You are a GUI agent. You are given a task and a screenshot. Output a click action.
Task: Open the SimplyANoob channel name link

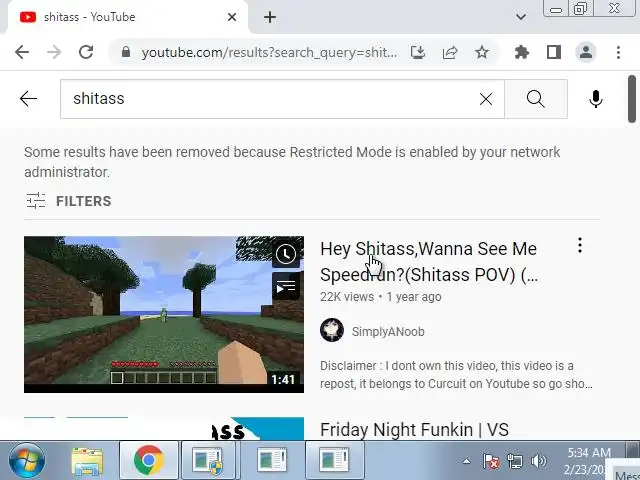tap(388, 331)
